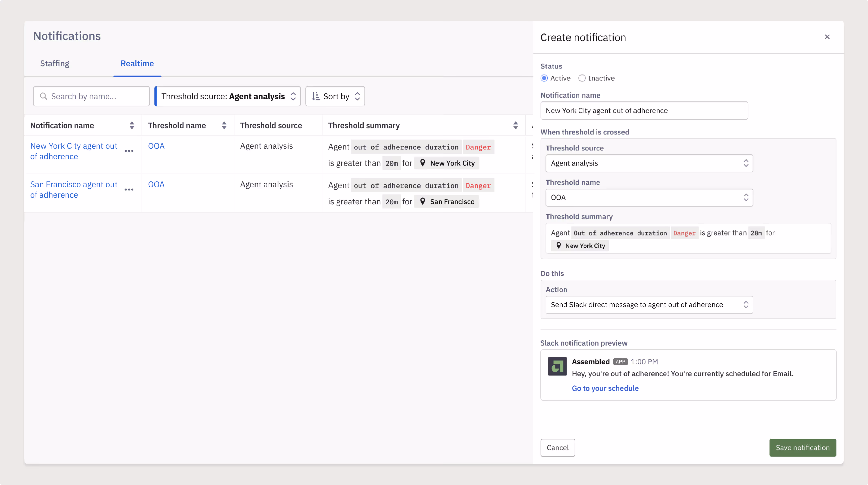Open Threshold source Agent analysis combo box

[x=649, y=163]
